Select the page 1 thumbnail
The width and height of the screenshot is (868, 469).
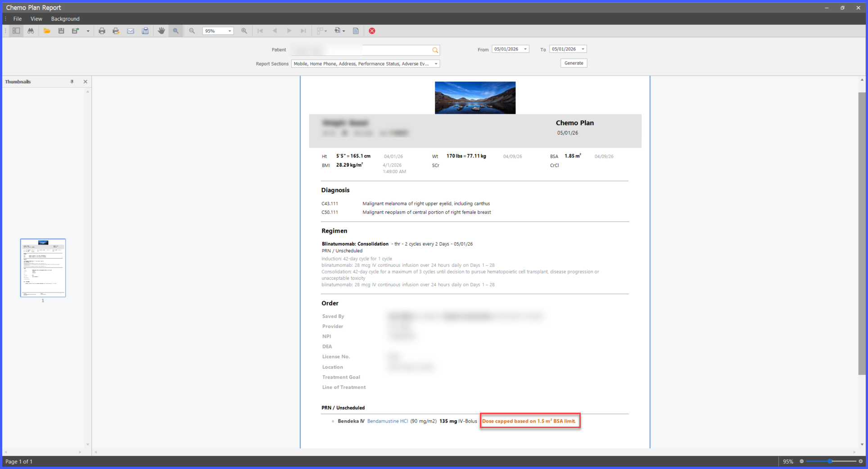[x=43, y=268]
